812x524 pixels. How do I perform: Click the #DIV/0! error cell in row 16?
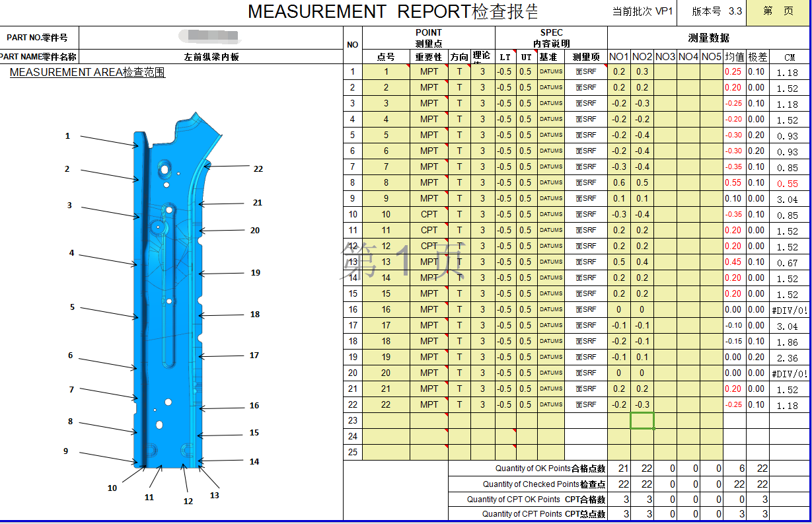coord(790,310)
